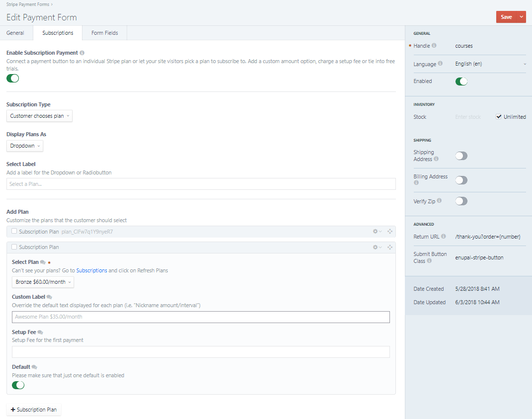Click the red Save button

click(x=506, y=17)
